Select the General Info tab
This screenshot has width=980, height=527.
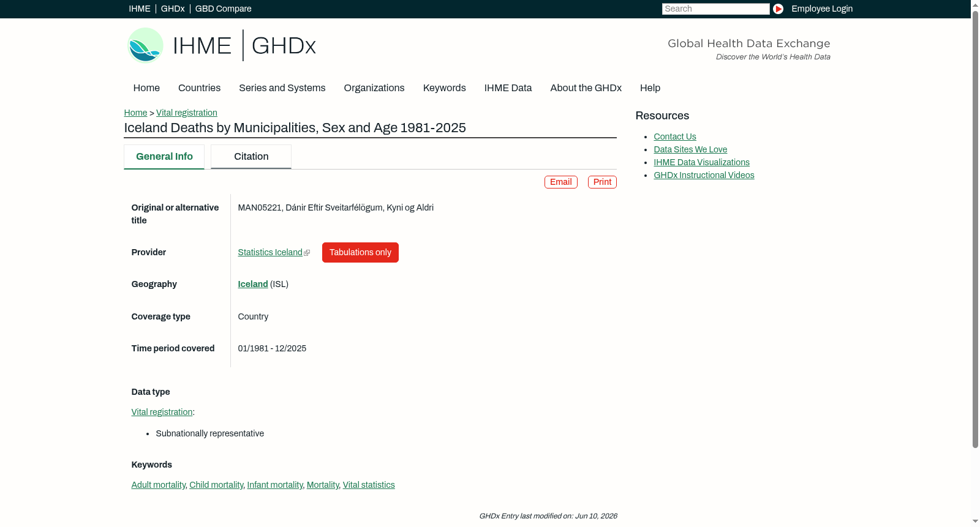pyautogui.click(x=164, y=157)
